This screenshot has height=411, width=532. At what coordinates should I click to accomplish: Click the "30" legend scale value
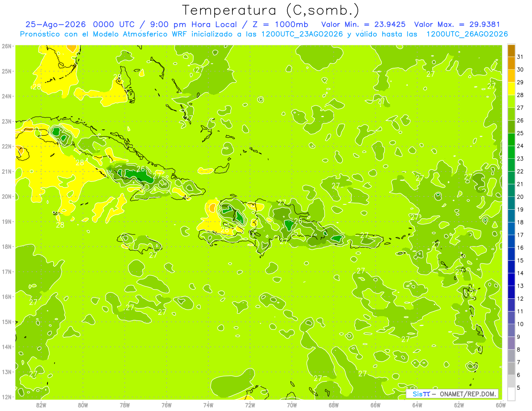(x=520, y=70)
